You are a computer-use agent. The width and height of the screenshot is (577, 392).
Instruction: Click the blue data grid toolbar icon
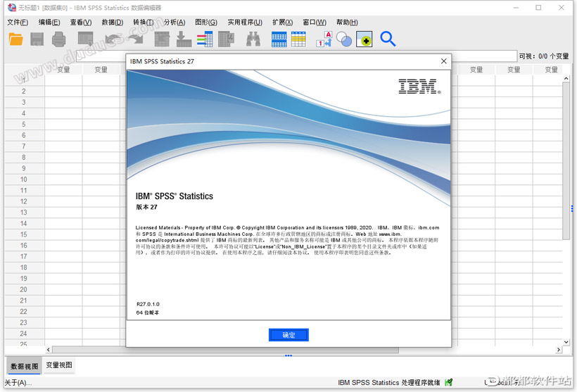pos(279,39)
